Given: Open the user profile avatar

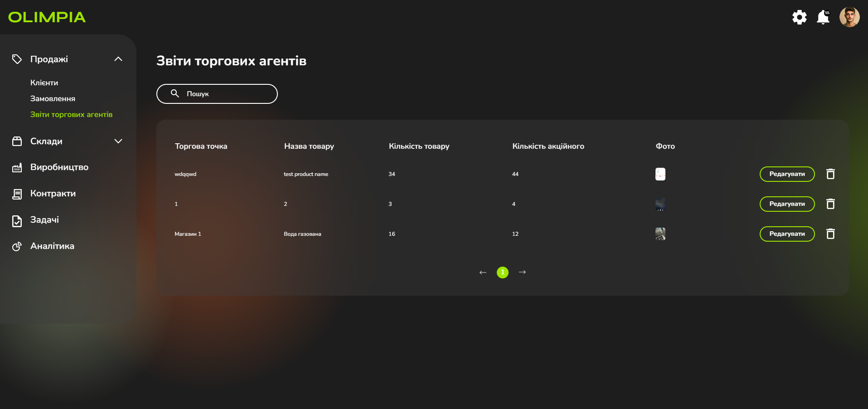Looking at the screenshot, I should pyautogui.click(x=849, y=17).
